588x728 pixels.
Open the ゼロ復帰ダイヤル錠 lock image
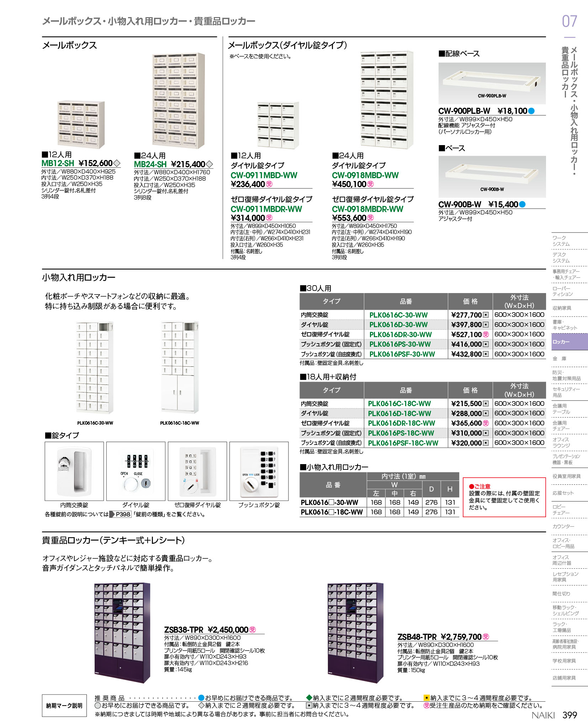197,471
